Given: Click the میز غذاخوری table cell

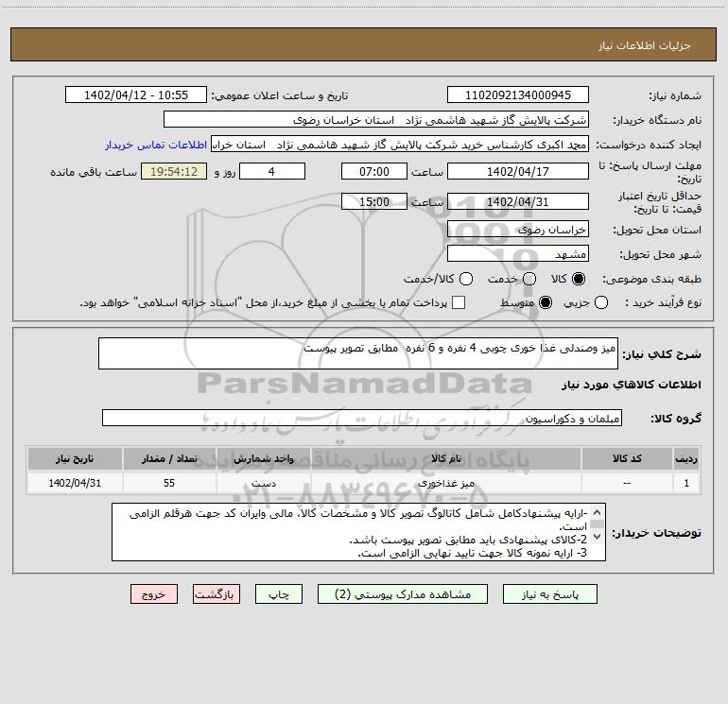Looking at the screenshot, I should (x=445, y=483).
